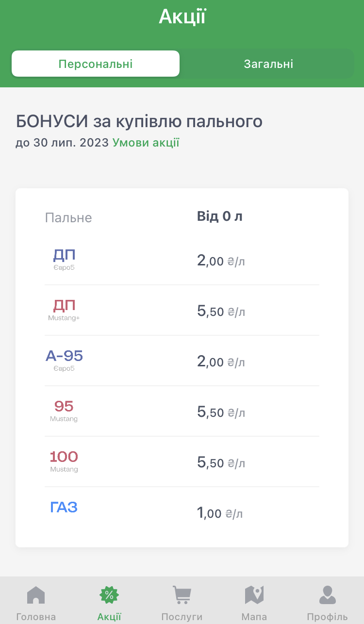Open the Умови акції link
The height and width of the screenshot is (624, 364).
(x=146, y=143)
